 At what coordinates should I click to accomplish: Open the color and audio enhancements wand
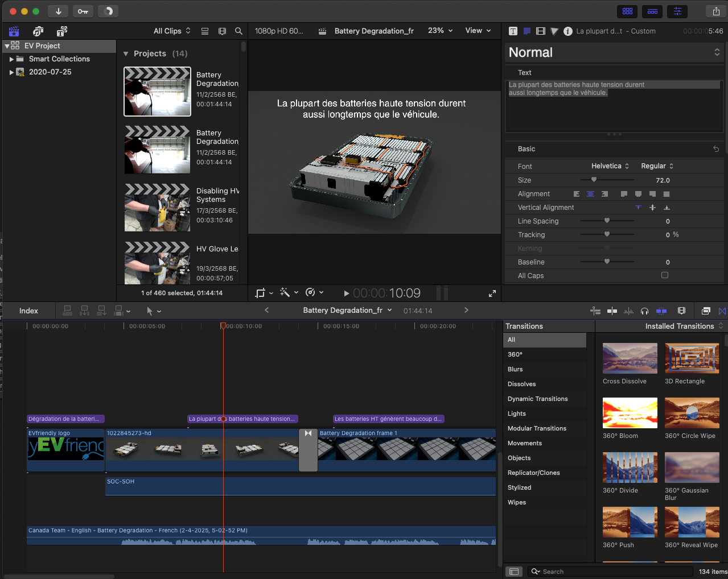click(x=289, y=293)
